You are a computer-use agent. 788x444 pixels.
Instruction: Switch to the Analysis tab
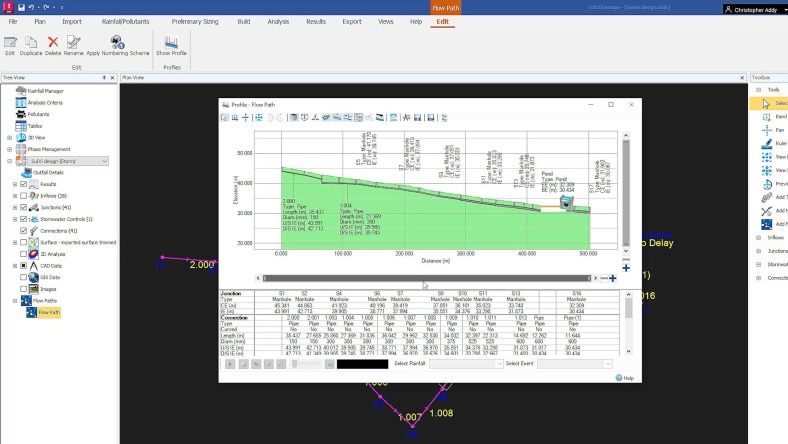click(x=278, y=22)
